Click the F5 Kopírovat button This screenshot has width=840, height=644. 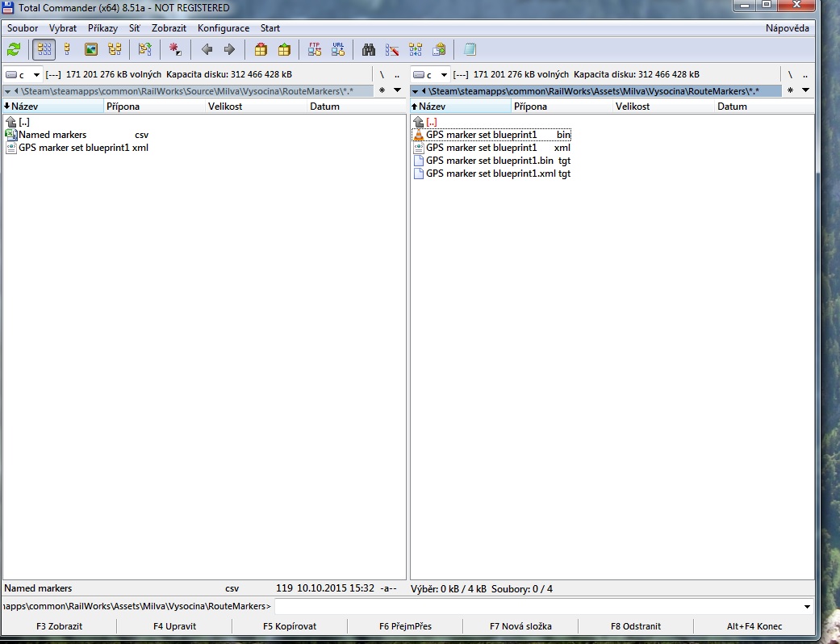pyautogui.click(x=290, y=626)
